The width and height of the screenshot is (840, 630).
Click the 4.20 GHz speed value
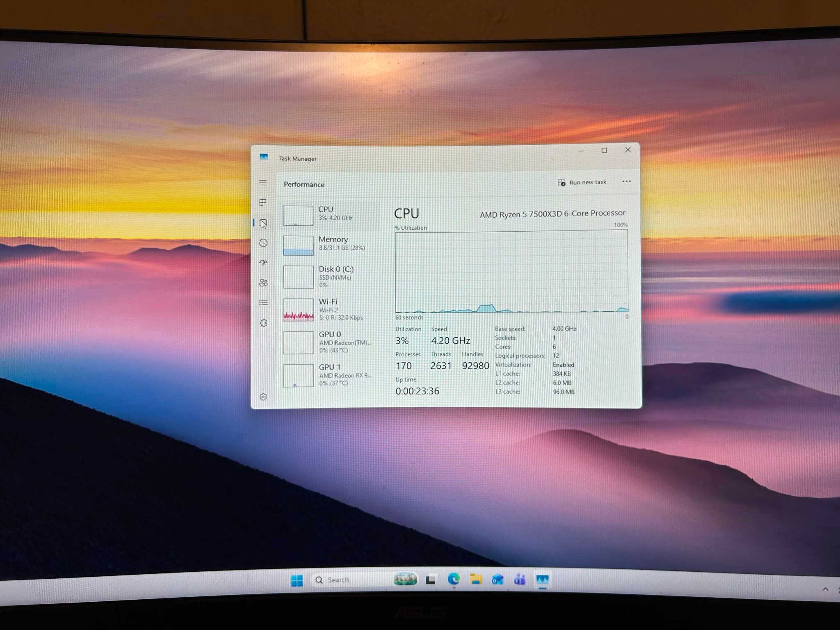[450, 340]
